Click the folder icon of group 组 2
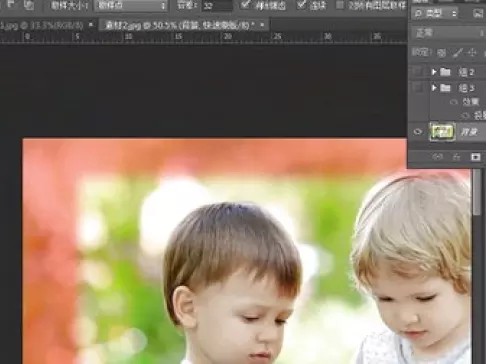 pos(445,72)
